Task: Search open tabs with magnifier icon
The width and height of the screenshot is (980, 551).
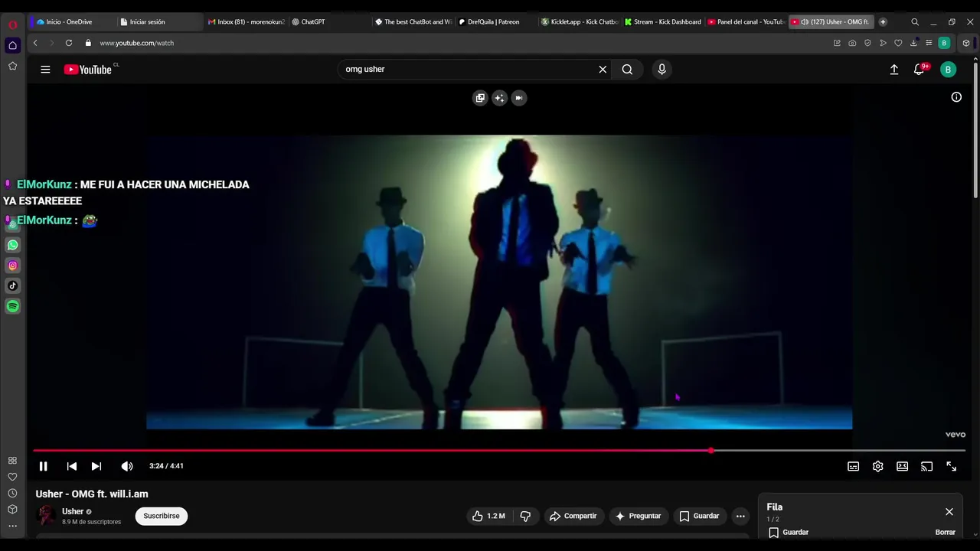Action: 915,22
